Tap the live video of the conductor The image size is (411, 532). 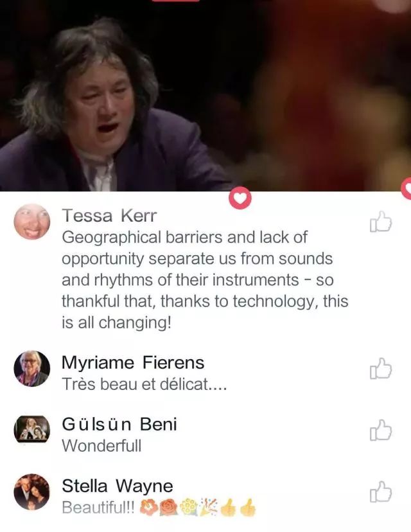tap(205, 96)
